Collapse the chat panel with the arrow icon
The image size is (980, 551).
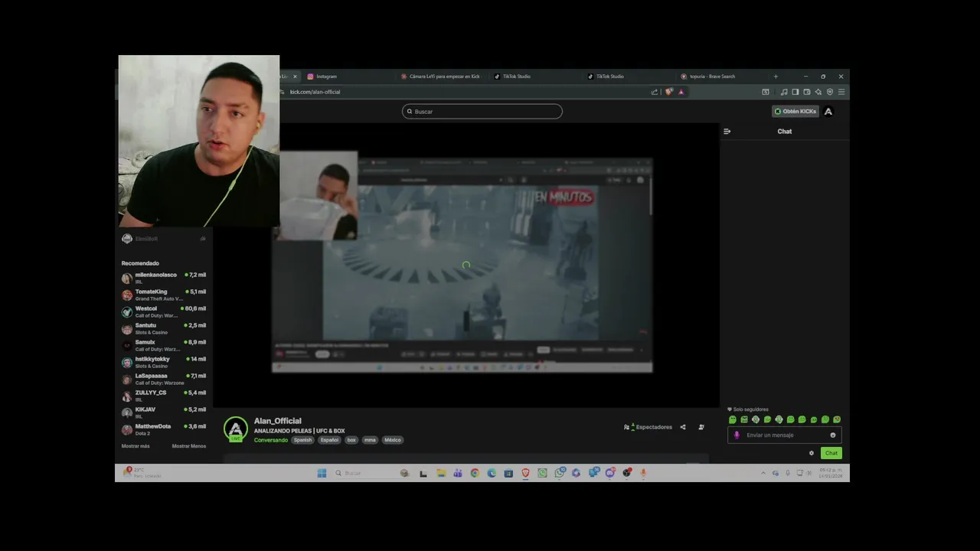pos(727,132)
